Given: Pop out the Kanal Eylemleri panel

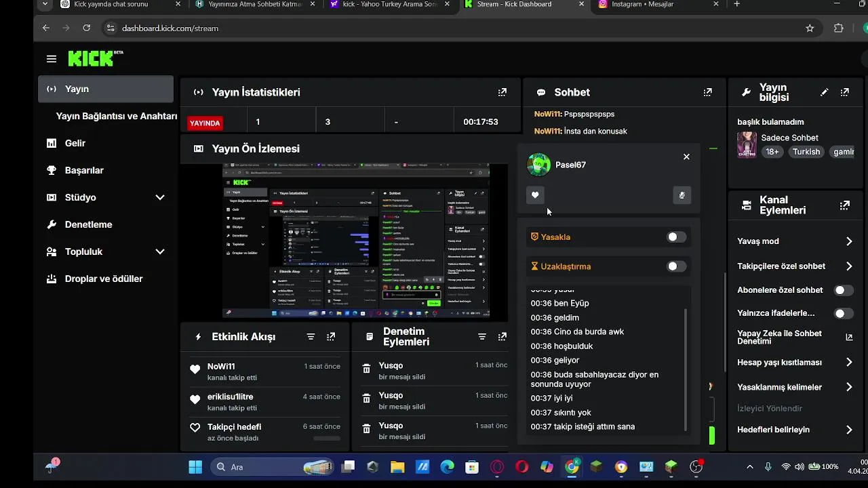Looking at the screenshot, I should (845, 205).
